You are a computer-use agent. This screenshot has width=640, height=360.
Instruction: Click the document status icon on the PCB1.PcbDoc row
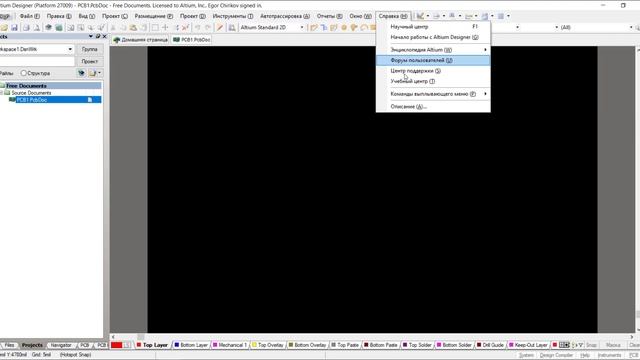pyautogui.click(x=90, y=100)
